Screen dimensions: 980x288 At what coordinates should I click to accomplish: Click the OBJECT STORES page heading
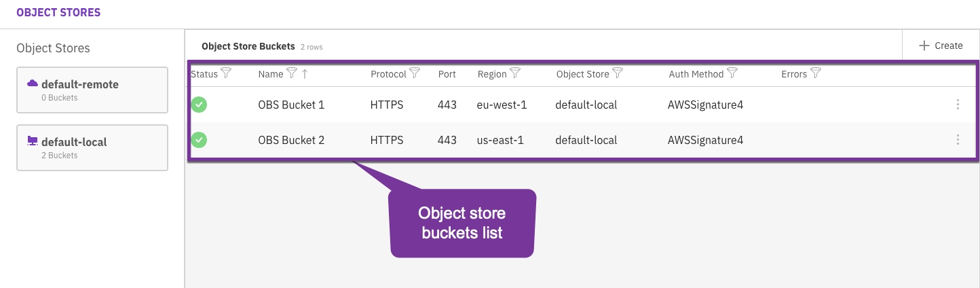[x=58, y=13]
